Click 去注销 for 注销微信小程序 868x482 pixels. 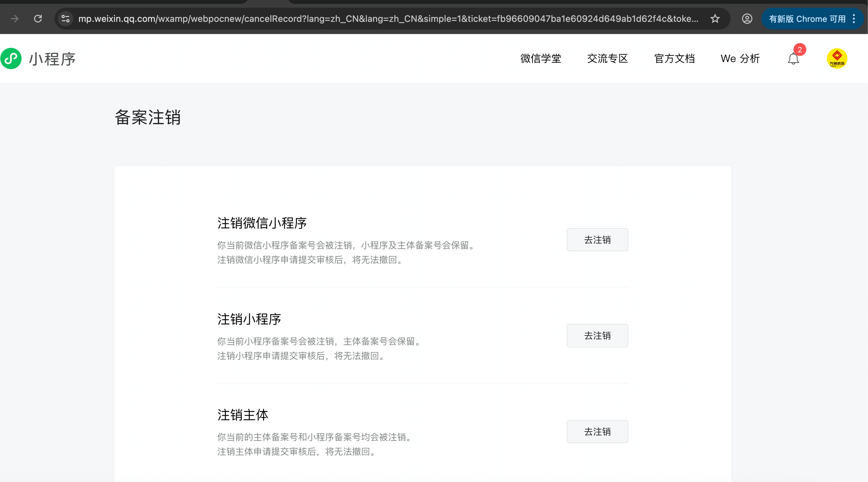coord(597,240)
